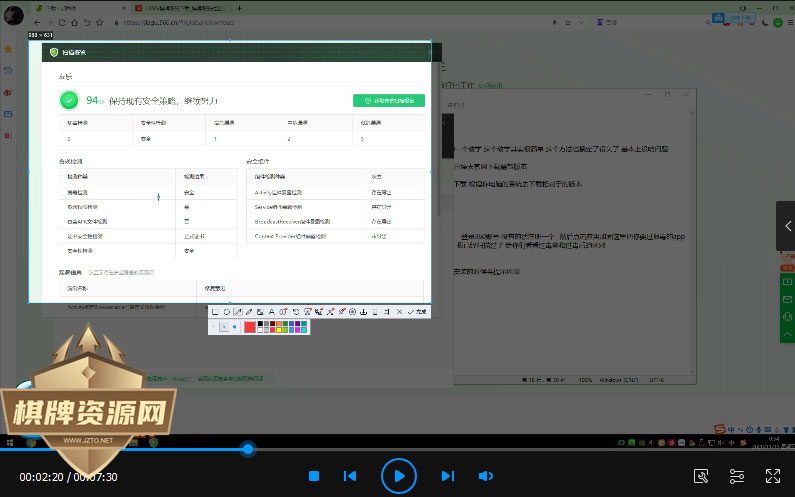Open a new browser tab with plus
Viewport: 795px width, 497px height.
coord(239,8)
